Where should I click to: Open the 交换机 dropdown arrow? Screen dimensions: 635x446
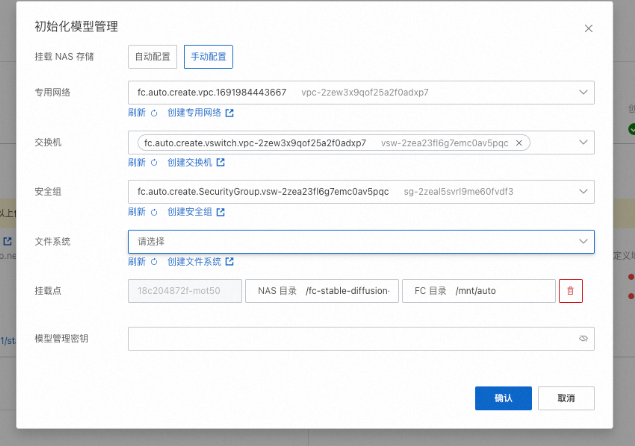(x=583, y=142)
